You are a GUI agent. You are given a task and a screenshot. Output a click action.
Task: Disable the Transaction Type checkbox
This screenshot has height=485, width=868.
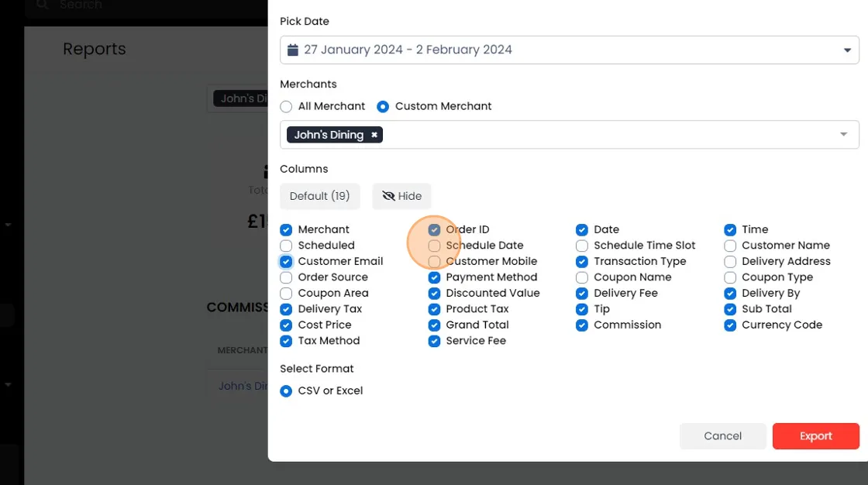582,261
